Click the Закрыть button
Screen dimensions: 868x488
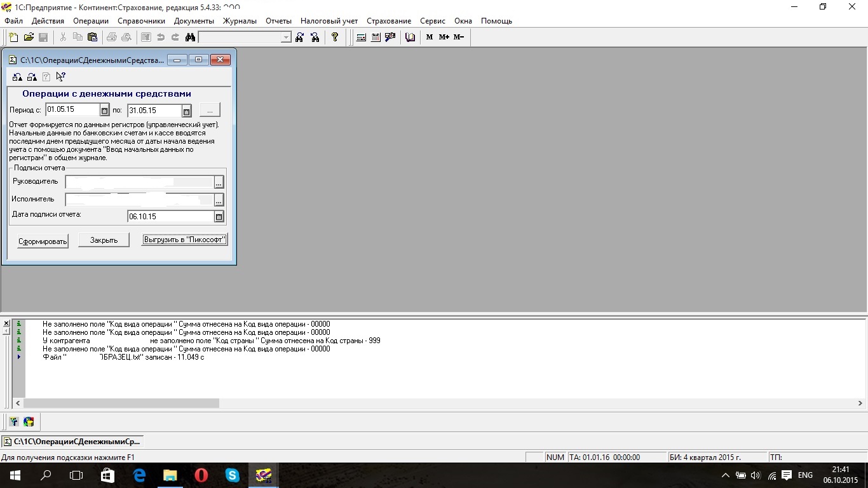click(x=104, y=240)
